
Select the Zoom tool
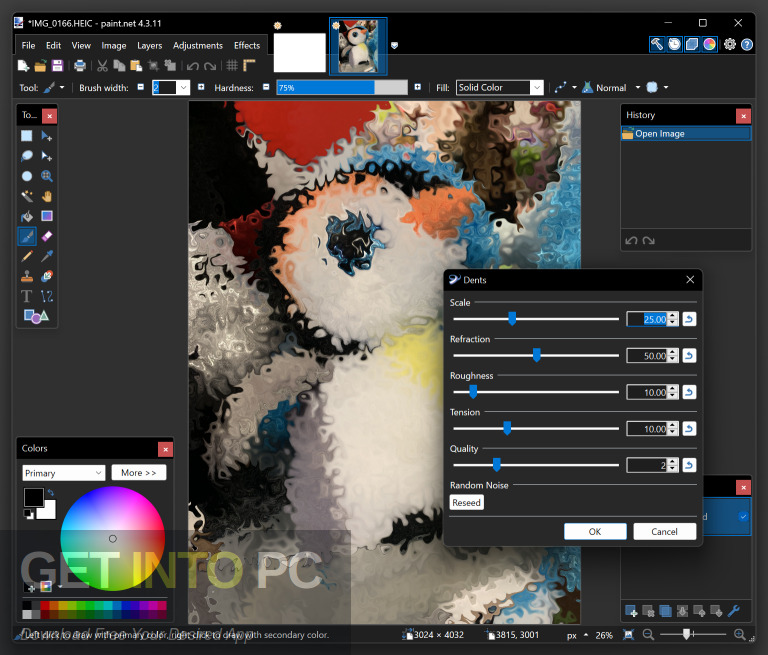[x=47, y=176]
